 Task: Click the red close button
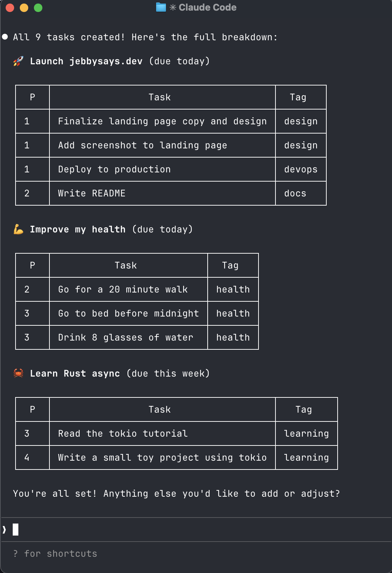pos(10,7)
